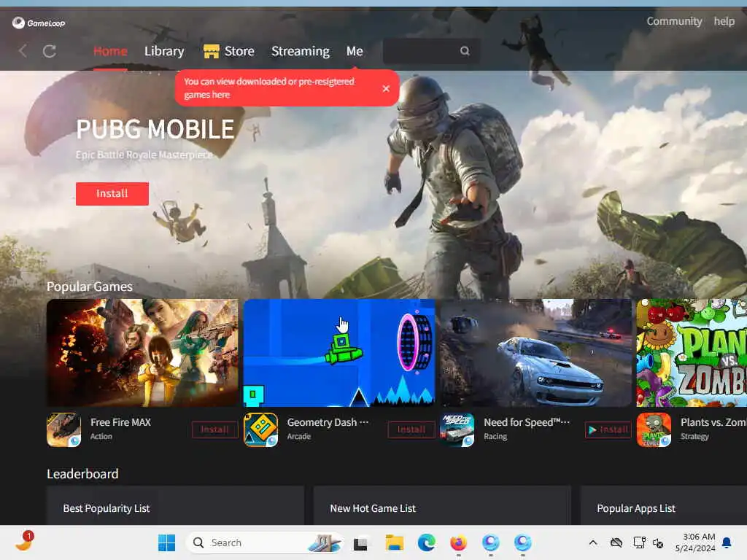Go back with the back arrow
The image size is (747, 560).
(23, 51)
